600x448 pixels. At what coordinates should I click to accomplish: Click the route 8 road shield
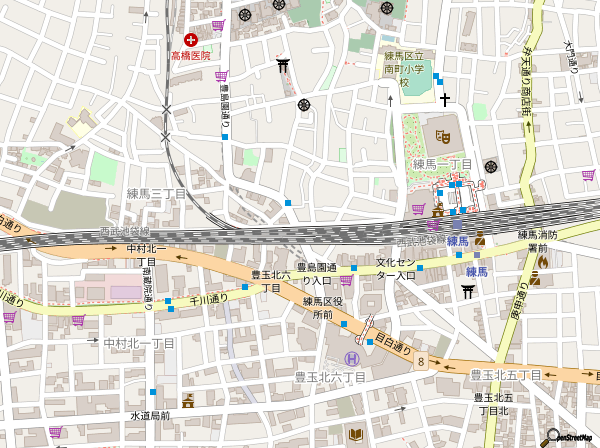tap(423, 360)
